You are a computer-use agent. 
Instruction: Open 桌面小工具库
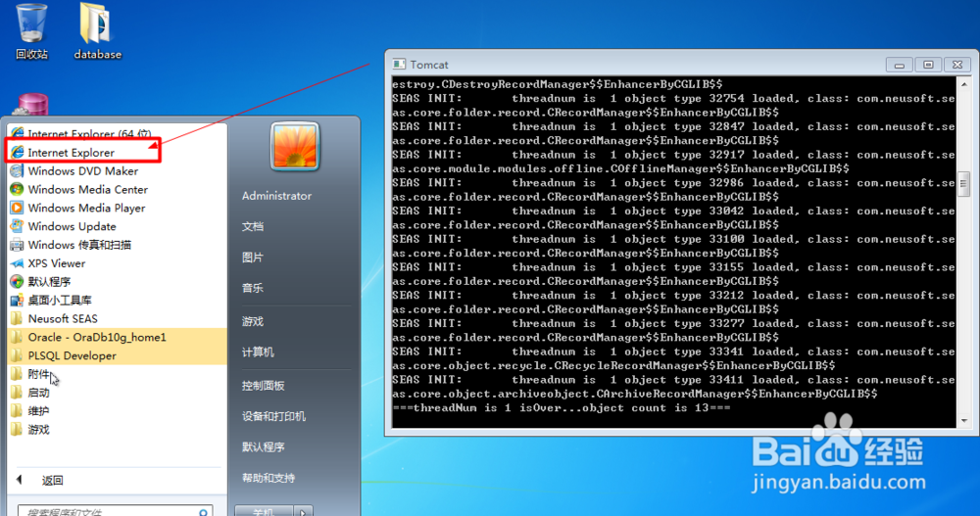point(60,300)
